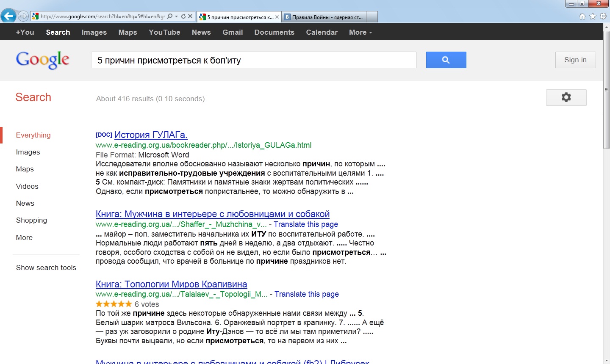Switch to the 'Правила Войны' tab
Viewport: 610px width, 364px height.
click(323, 17)
